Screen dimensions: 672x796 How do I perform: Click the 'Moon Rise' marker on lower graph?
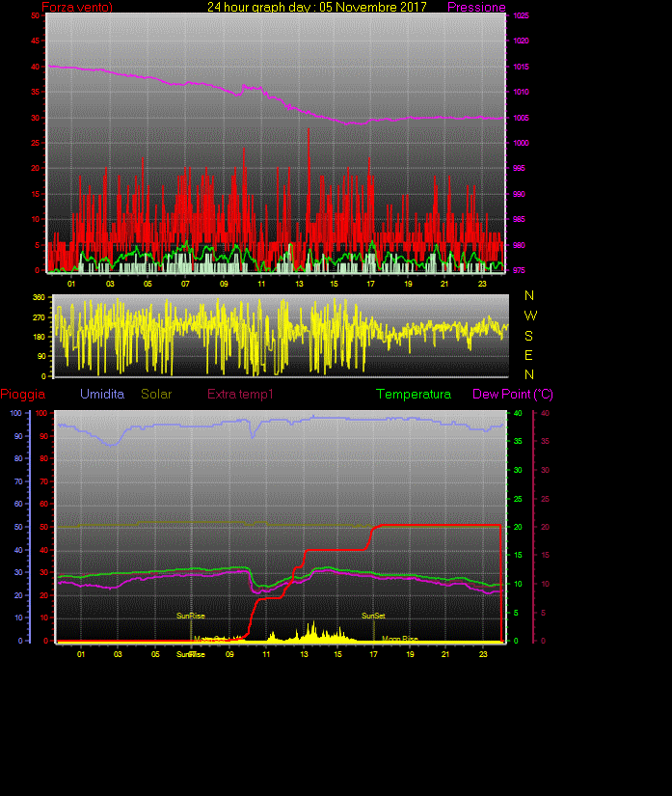399,639
